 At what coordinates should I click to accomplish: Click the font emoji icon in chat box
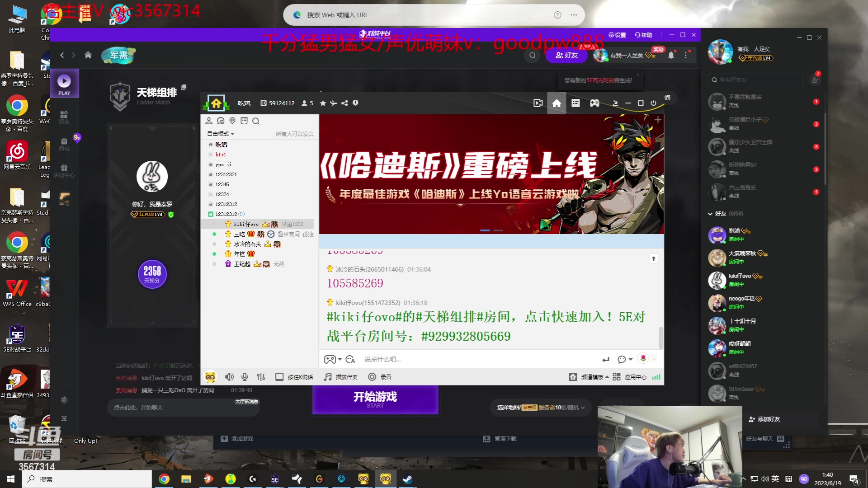pos(350,359)
